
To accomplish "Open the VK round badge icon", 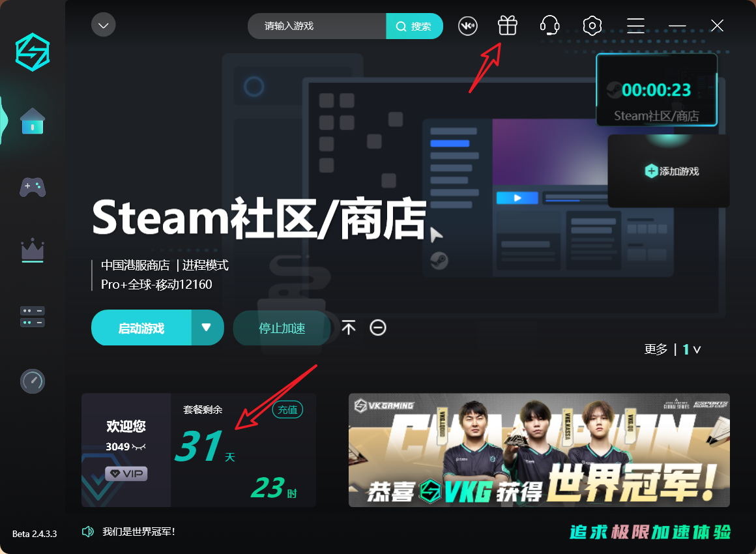I will (468, 25).
